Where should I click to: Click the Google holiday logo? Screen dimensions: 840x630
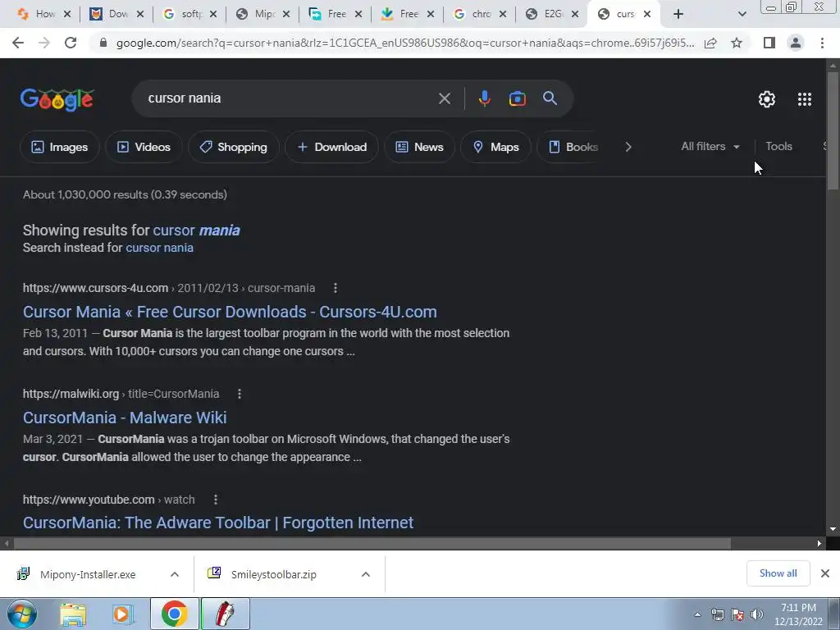point(57,99)
